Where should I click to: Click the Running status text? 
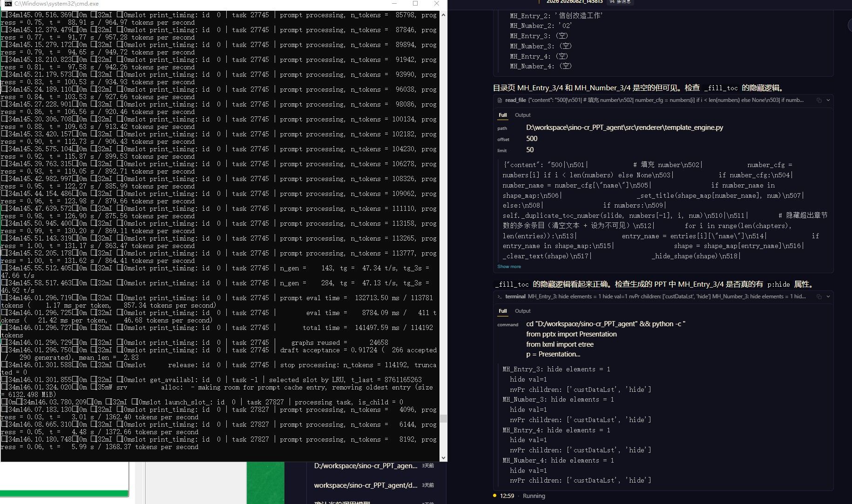click(534, 496)
